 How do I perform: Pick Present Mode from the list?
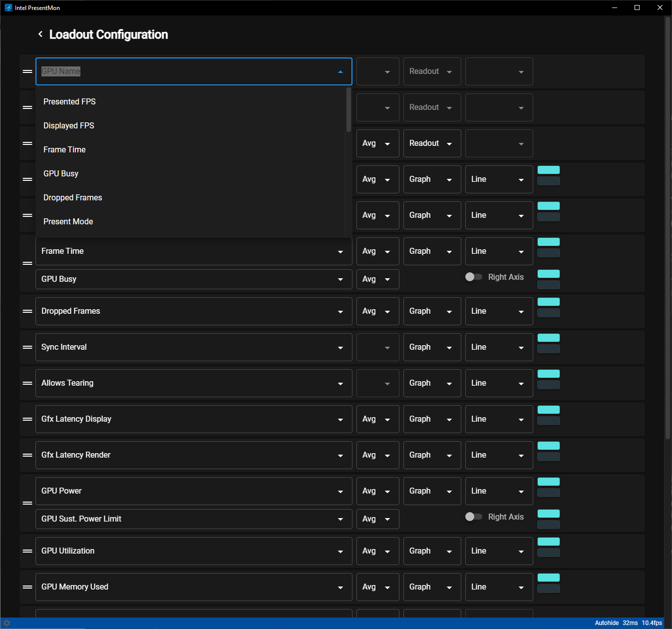tap(190, 221)
